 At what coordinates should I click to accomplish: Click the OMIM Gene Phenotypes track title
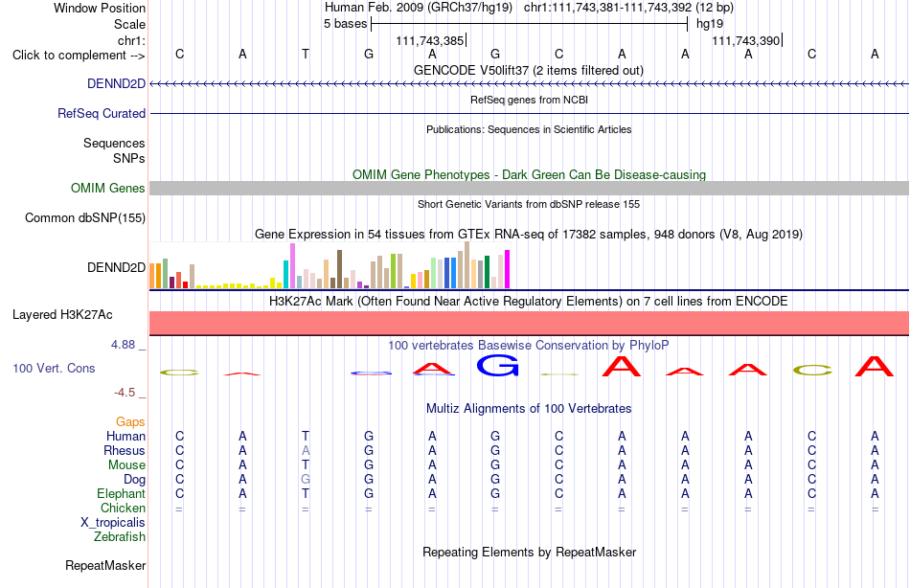click(x=530, y=174)
